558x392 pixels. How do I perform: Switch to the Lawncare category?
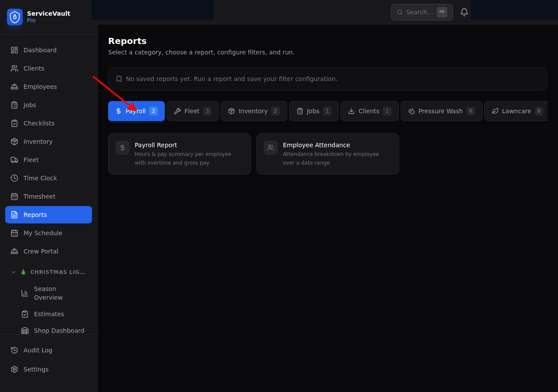(x=516, y=111)
